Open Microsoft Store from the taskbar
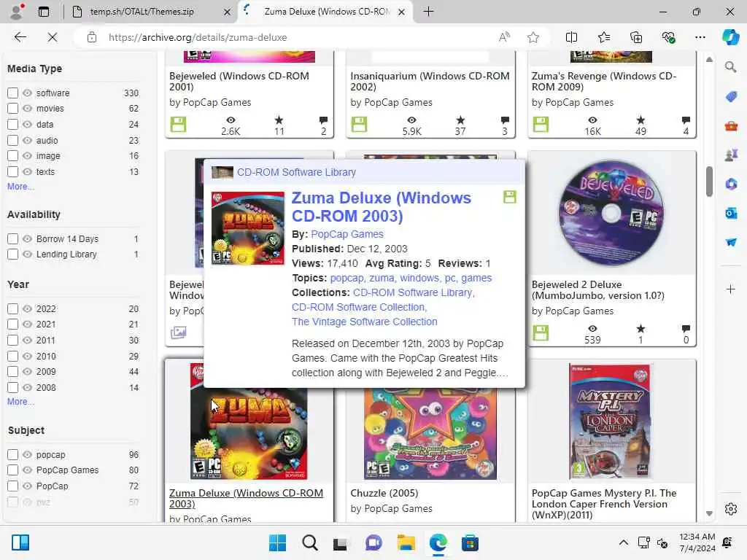Image resolution: width=747 pixels, height=560 pixels. pyautogui.click(x=470, y=542)
